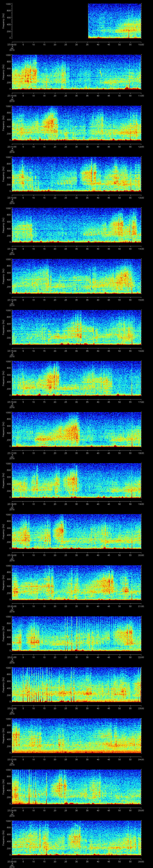This screenshot has height=868, width=153.
Task: Click the spectrogram panel starting at 23:23:00
Action: (x=77, y=736)
